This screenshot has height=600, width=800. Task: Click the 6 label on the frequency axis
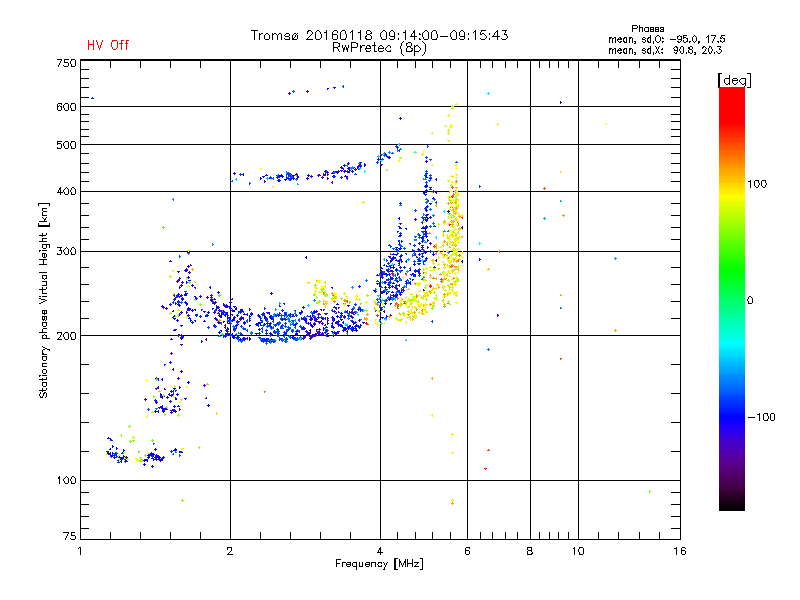click(x=467, y=551)
